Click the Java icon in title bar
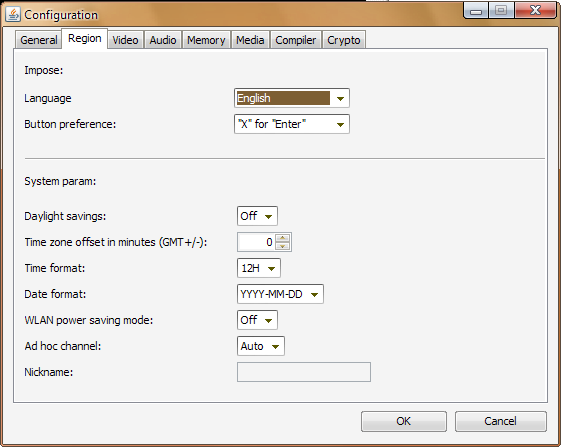561x447 pixels. 13,15
